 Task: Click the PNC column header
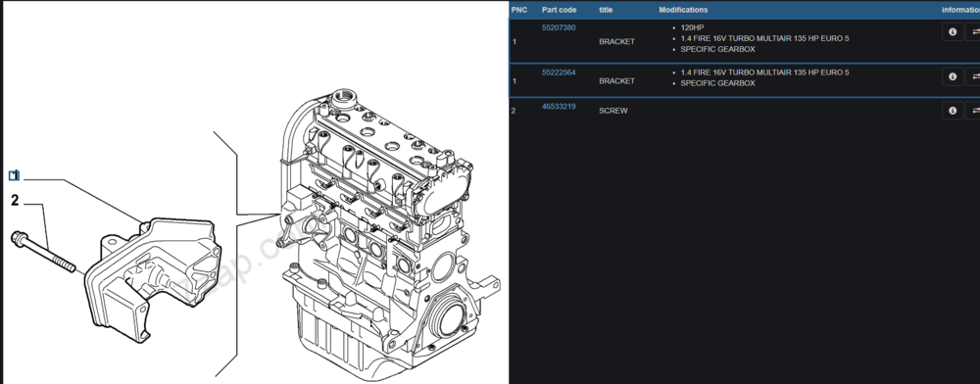click(x=518, y=10)
